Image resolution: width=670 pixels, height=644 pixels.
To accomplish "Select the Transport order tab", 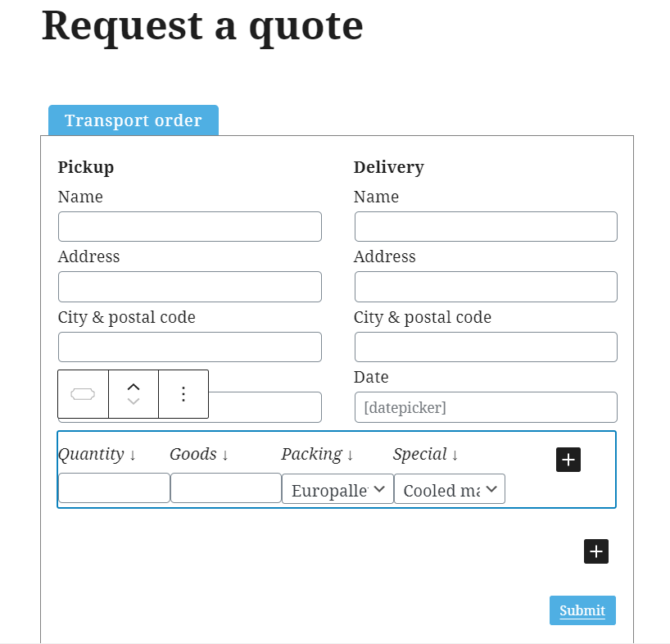I will tap(134, 120).
